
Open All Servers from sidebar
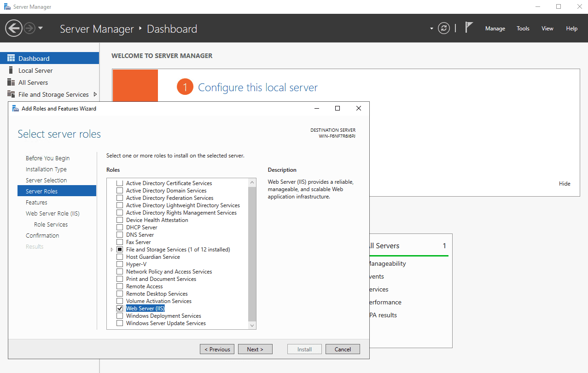coord(33,82)
